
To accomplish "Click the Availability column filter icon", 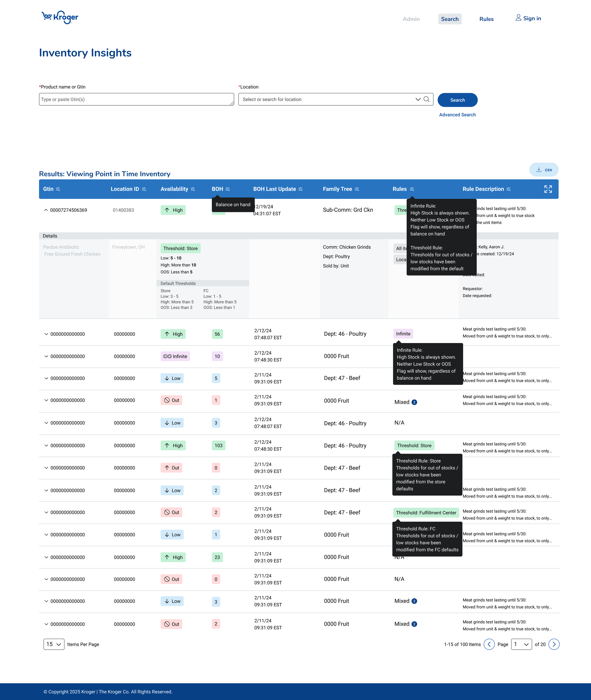I will pyautogui.click(x=193, y=189).
